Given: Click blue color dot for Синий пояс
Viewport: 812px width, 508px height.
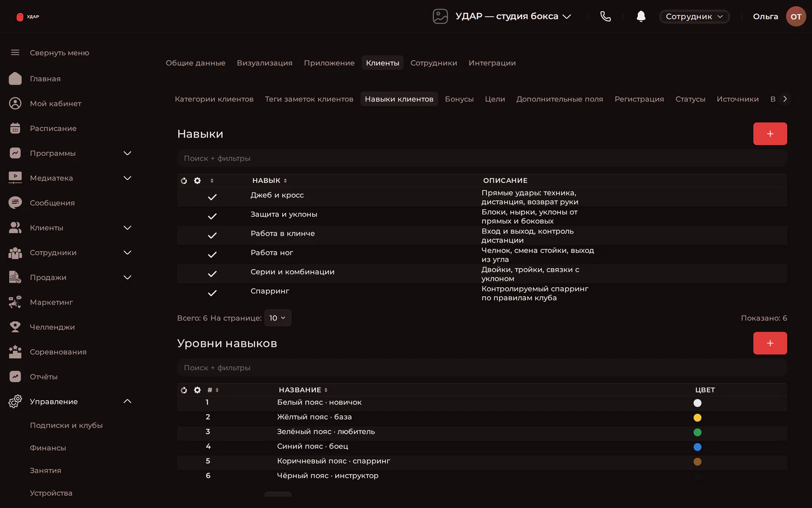Looking at the screenshot, I should point(697,447).
